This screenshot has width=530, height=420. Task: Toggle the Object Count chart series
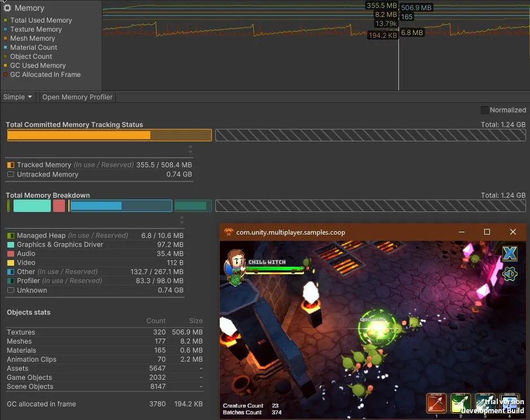31,56
